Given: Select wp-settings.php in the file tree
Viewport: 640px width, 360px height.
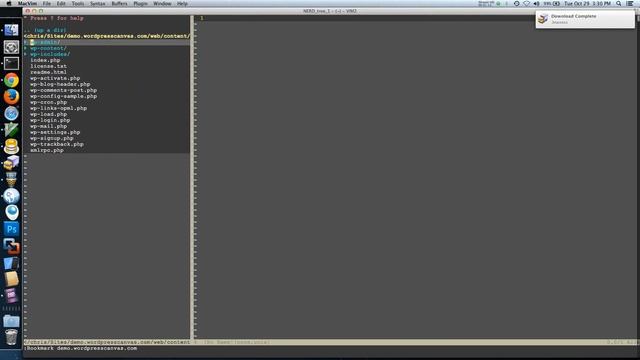Looking at the screenshot, I should (x=55, y=132).
